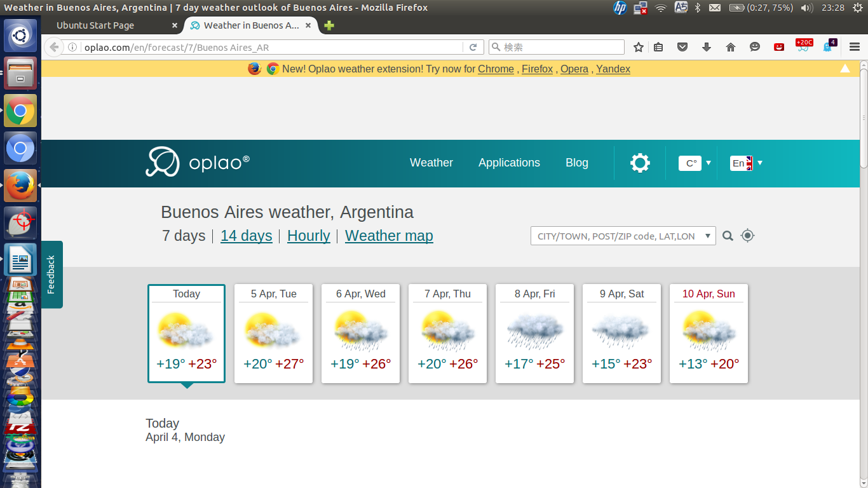868x488 pixels.
Task: Select the 7 days forecast view
Action: pos(184,236)
